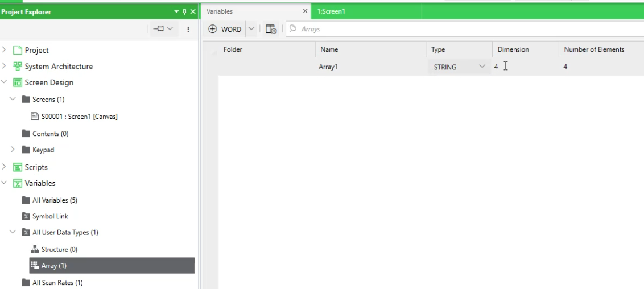Close the Variables tab
The width and height of the screenshot is (644, 289).
305,11
